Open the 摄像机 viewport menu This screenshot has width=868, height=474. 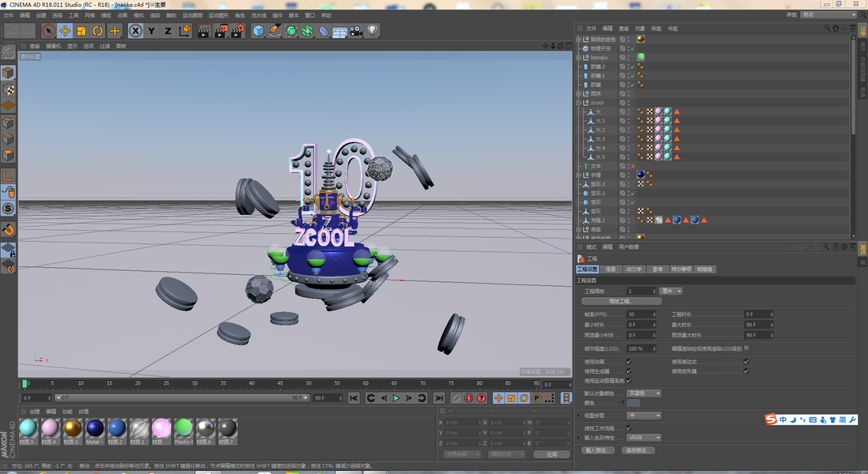[54, 47]
